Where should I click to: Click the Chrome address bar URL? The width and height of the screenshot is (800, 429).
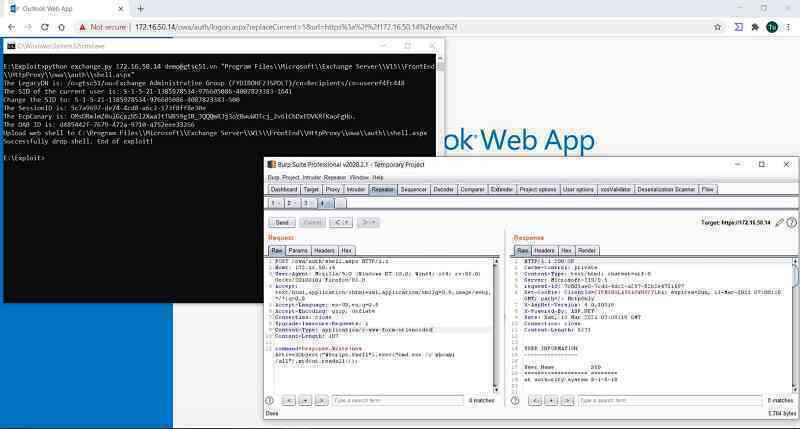[x=296, y=27]
